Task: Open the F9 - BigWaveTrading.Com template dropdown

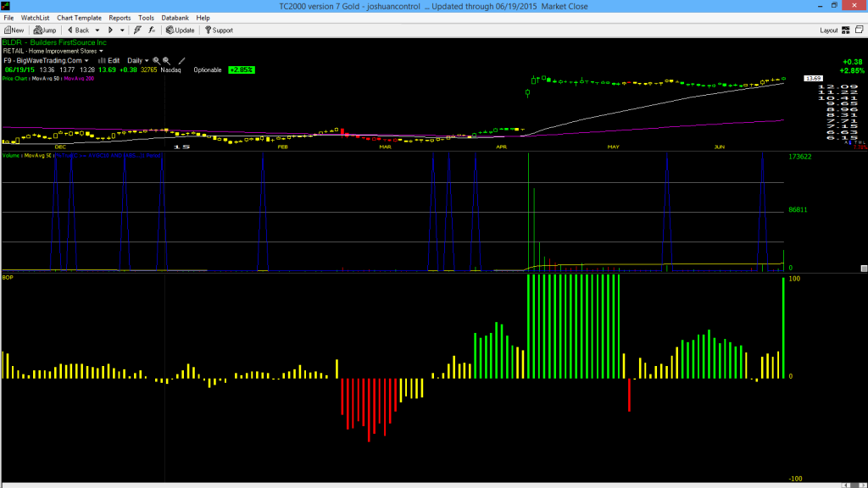Action: click(x=46, y=61)
